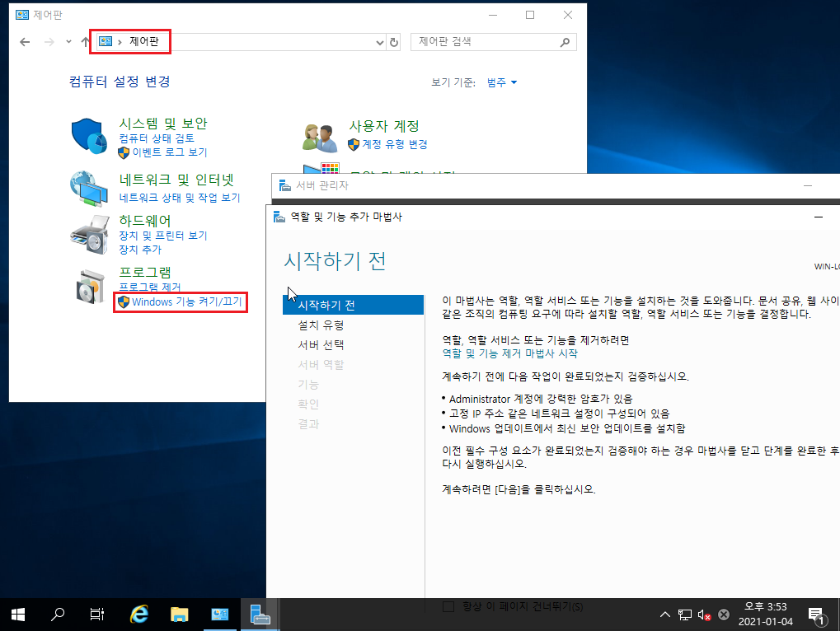
Task: Click the muted volume tray icon
Action: pos(704,615)
